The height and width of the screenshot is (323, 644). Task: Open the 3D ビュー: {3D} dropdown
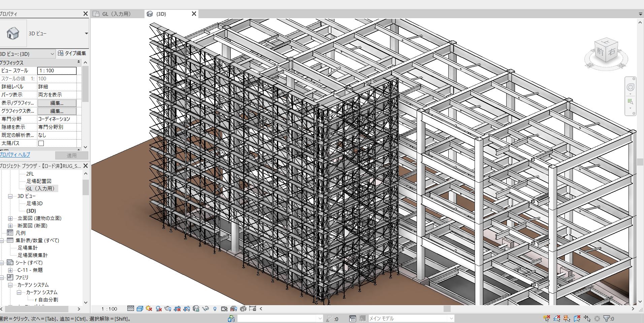pos(52,54)
